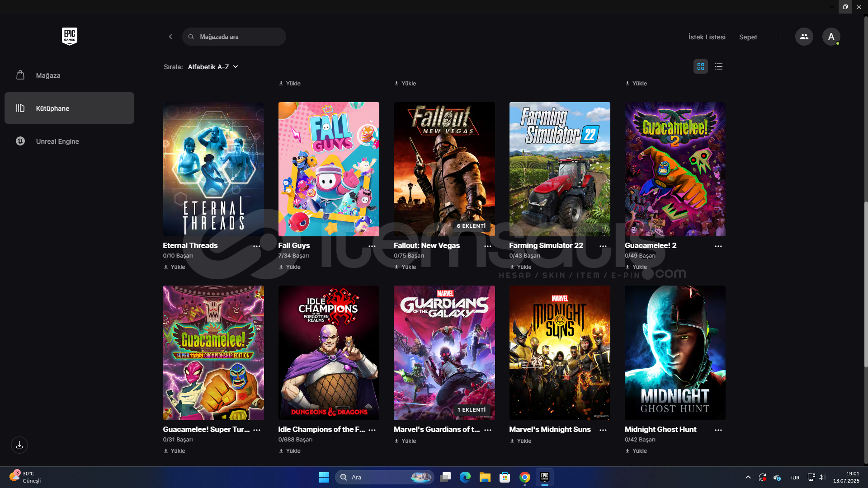868x488 pixels.
Task: Open File Explorer from the taskbar
Action: 485,477
